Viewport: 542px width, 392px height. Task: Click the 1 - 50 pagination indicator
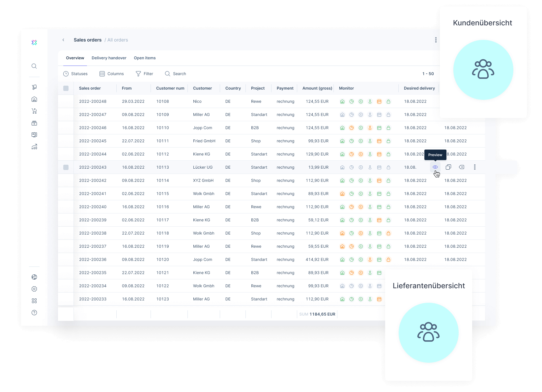pyautogui.click(x=428, y=74)
